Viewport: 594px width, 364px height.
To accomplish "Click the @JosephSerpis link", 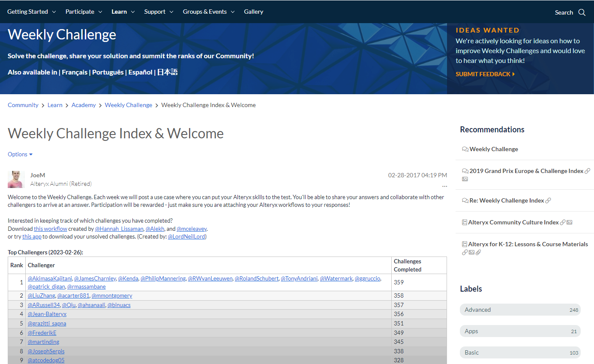I will 46,351.
